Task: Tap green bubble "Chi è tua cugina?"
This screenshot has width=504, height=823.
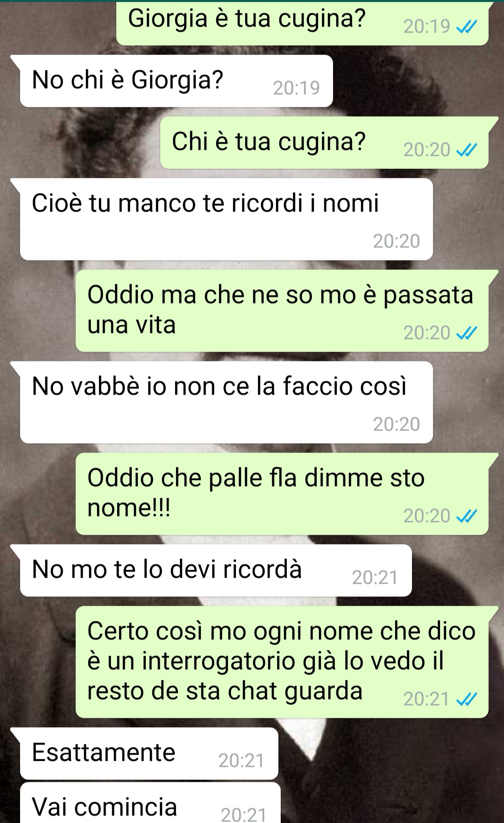Action: (x=324, y=142)
